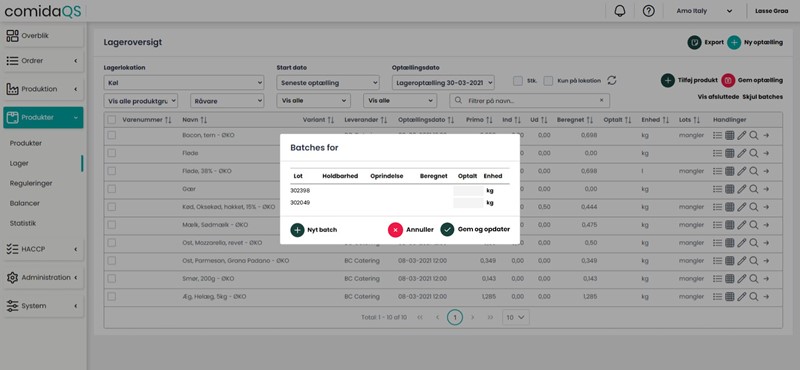Open Reguleringer submenu item

pyautogui.click(x=31, y=183)
